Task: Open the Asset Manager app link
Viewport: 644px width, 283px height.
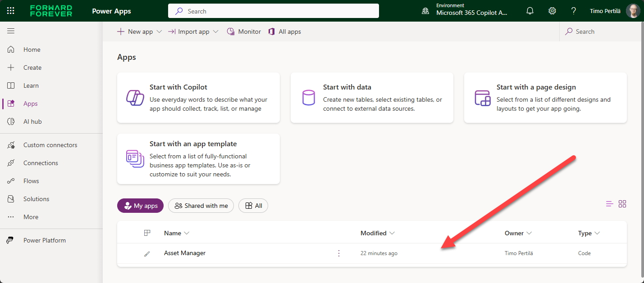Action: [x=184, y=253]
